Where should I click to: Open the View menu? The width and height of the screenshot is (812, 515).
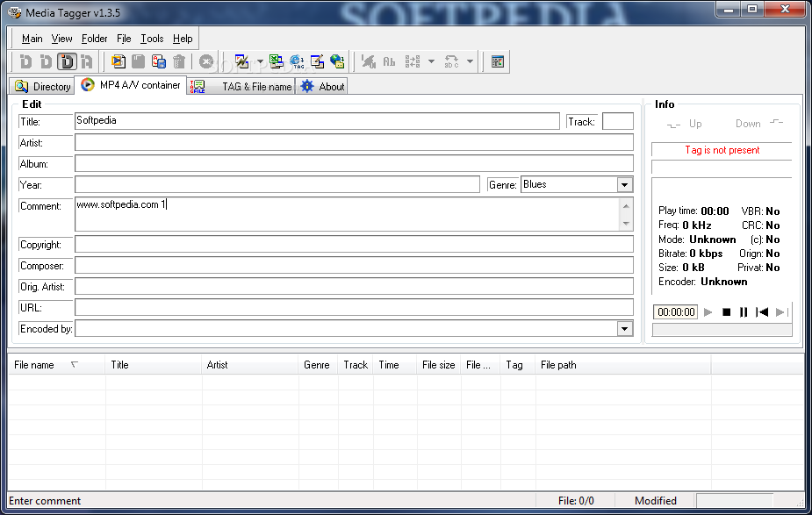(61, 39)
